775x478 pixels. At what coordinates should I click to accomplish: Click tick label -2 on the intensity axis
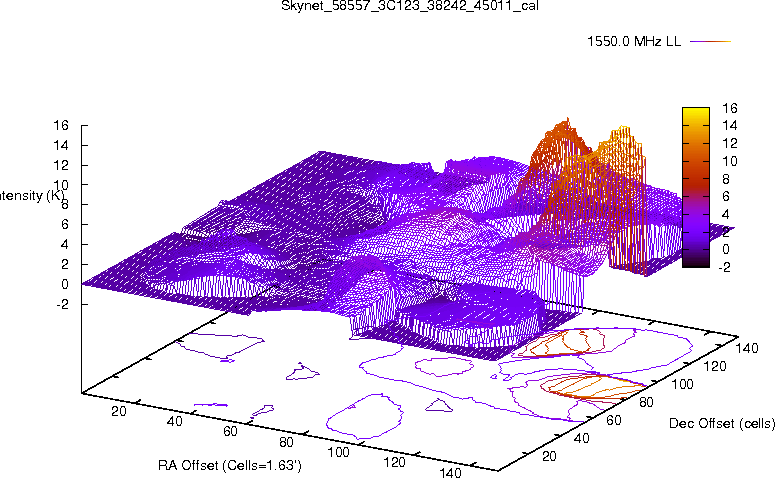point(62,304)
